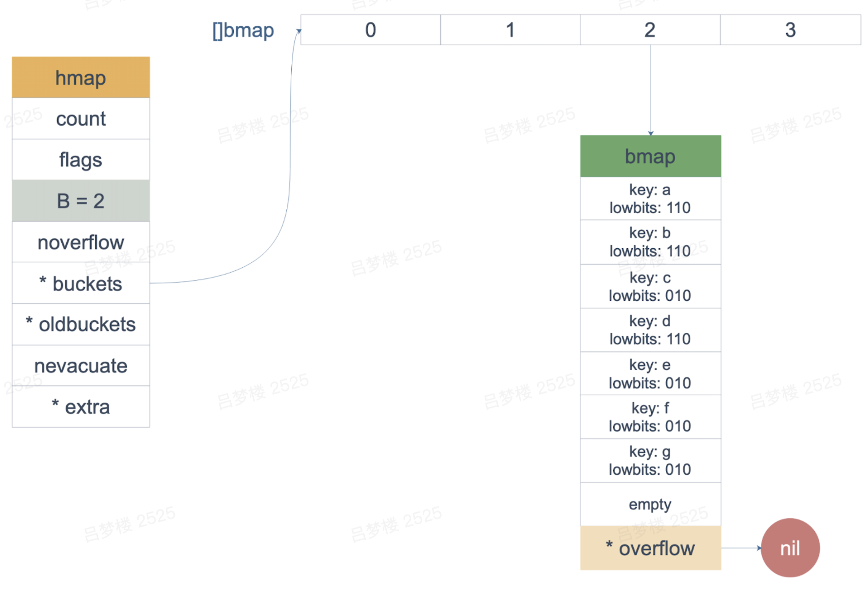Select bucket index 1 in array

(510, 30)
